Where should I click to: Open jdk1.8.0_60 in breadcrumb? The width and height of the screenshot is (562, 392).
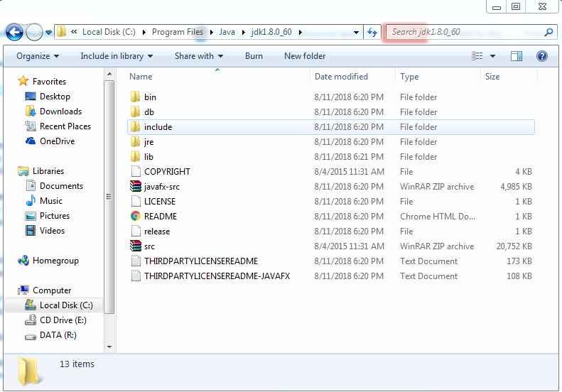(x=271, y=32)
